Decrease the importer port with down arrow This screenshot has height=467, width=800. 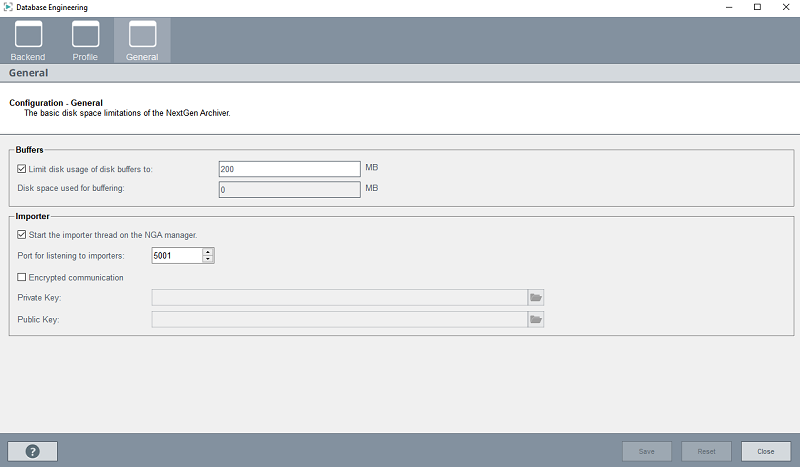click(x=208, y=259)
